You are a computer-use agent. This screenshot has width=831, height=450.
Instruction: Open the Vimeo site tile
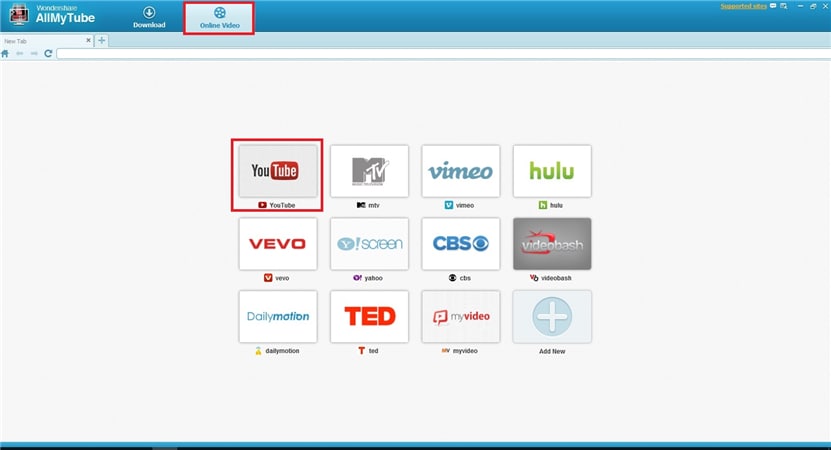click(x=461, y=171)
